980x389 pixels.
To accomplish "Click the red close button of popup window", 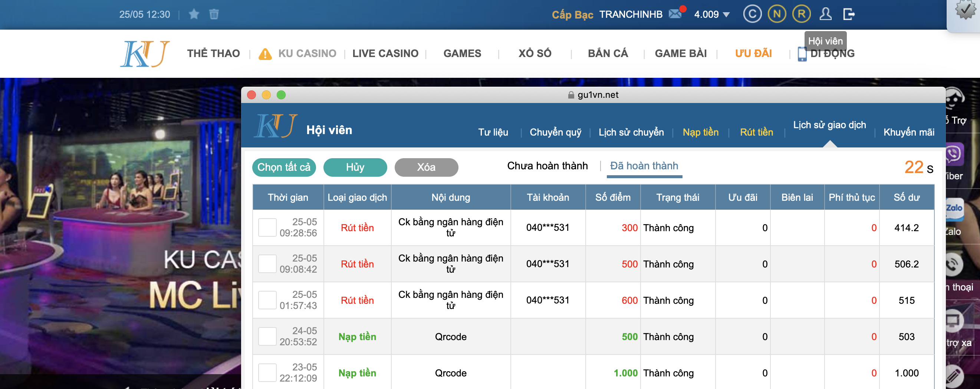I will coord(251,95).
